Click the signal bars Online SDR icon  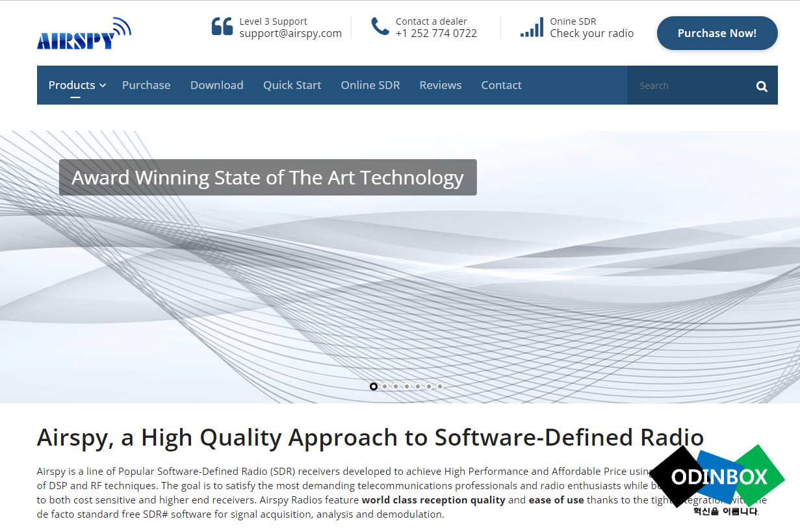pos(532,27)
